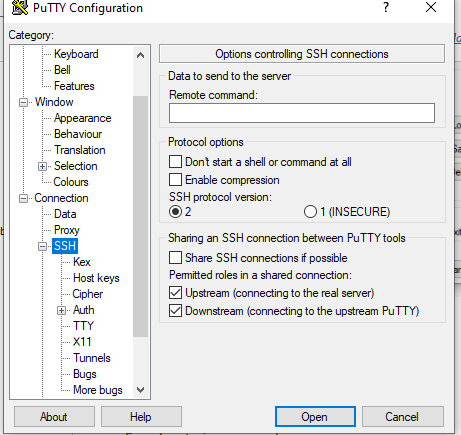
Task: Expand the Selection tree node
Action: point(42,166)
